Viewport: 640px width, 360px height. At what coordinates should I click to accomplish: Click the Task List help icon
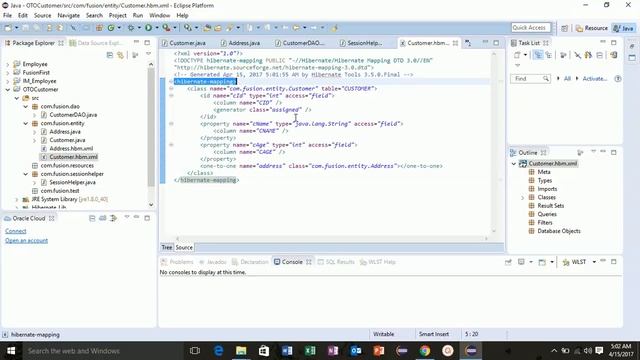coord(618,78)
